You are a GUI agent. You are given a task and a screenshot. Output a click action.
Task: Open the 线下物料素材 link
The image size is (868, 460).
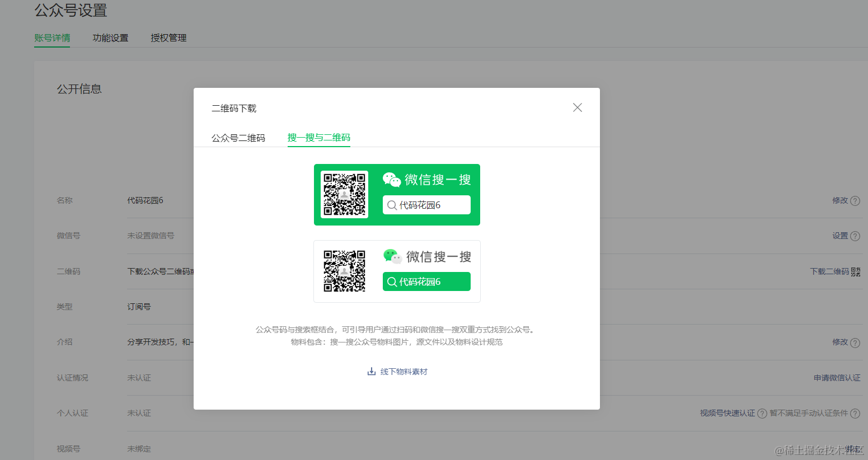pos(404,372)
